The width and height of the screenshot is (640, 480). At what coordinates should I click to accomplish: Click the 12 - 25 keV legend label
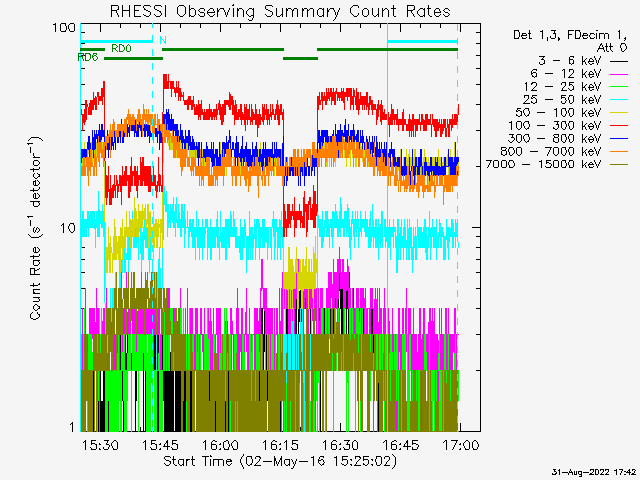(562, 87)
